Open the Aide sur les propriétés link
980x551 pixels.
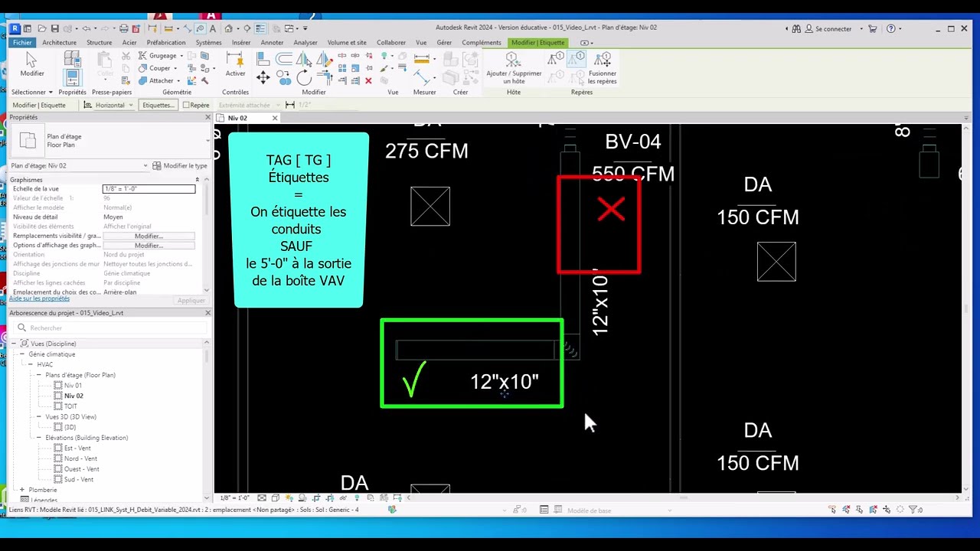pos(39,298)
